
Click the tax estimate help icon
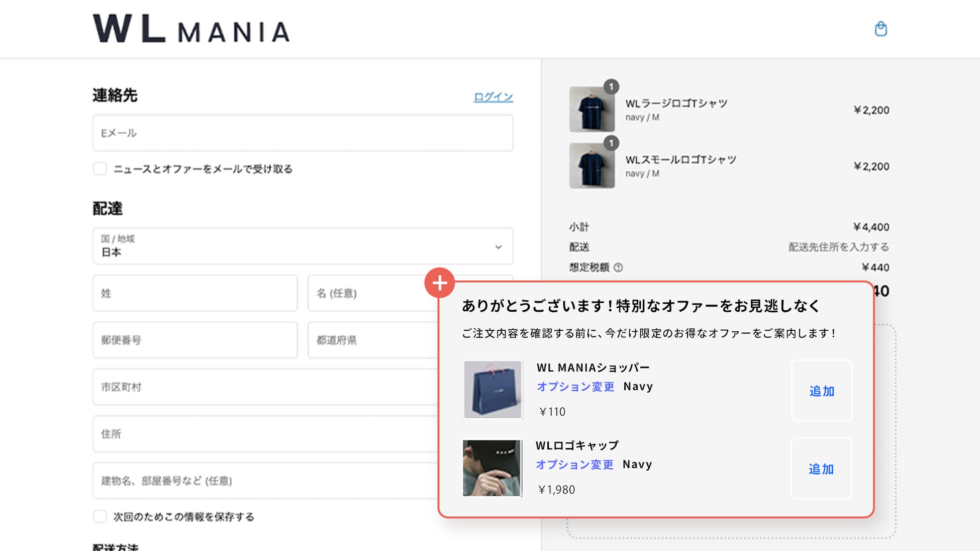618,267
